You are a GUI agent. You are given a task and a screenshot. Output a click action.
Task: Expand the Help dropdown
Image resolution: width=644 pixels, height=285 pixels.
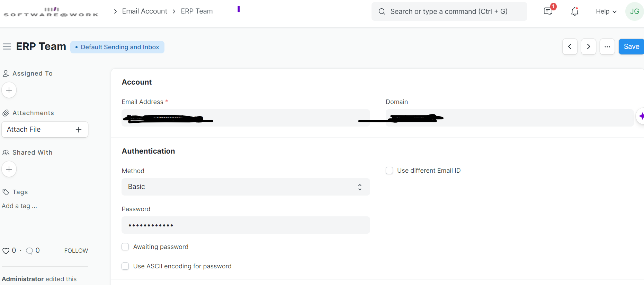(606, 11)
